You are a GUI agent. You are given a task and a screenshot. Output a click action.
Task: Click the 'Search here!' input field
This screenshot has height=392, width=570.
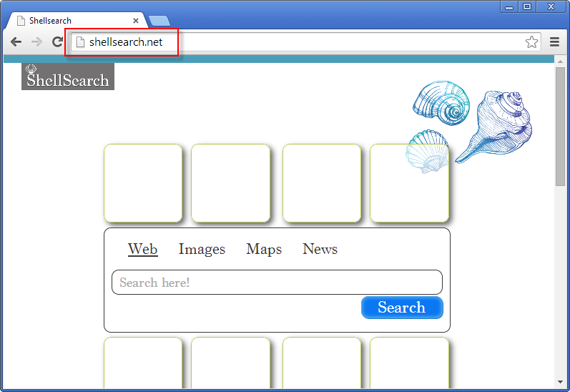point(277,282)
